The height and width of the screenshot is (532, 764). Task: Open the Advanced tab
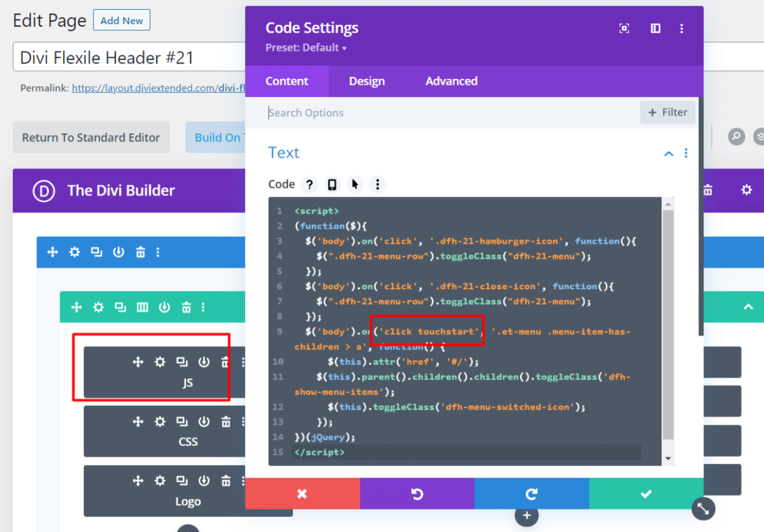tap(451, 81)
